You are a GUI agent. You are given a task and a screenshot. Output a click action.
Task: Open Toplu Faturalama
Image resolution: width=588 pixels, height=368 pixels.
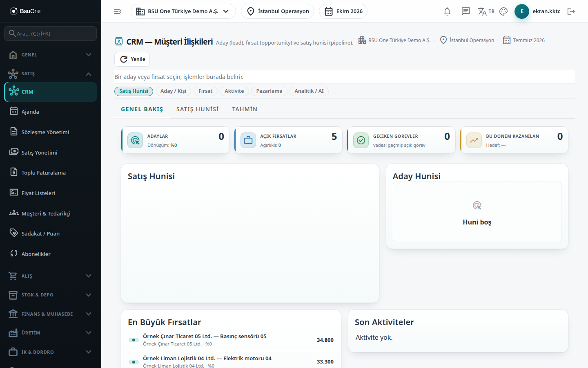51,173
